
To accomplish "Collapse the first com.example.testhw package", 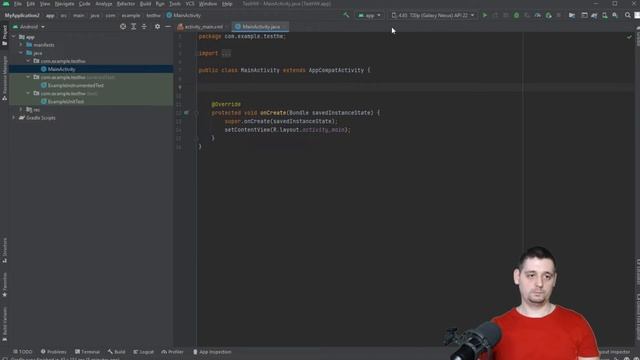I will tap(28, 61).
